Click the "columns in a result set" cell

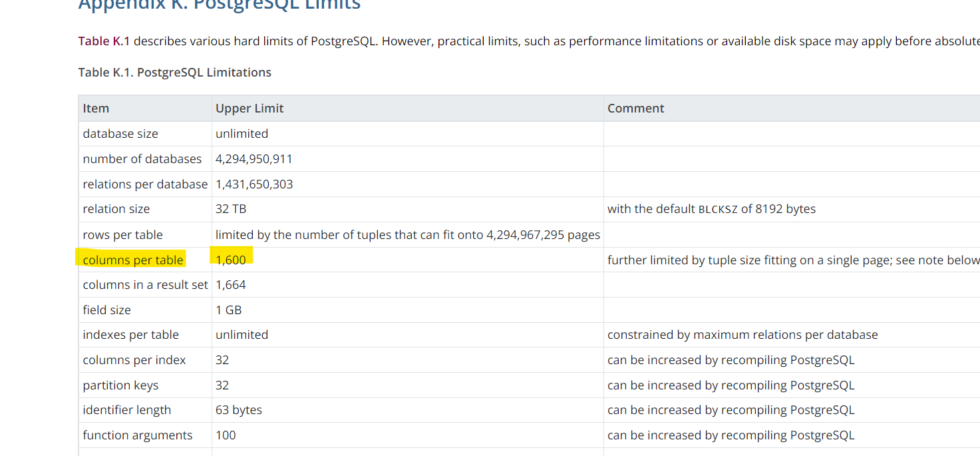146,285
